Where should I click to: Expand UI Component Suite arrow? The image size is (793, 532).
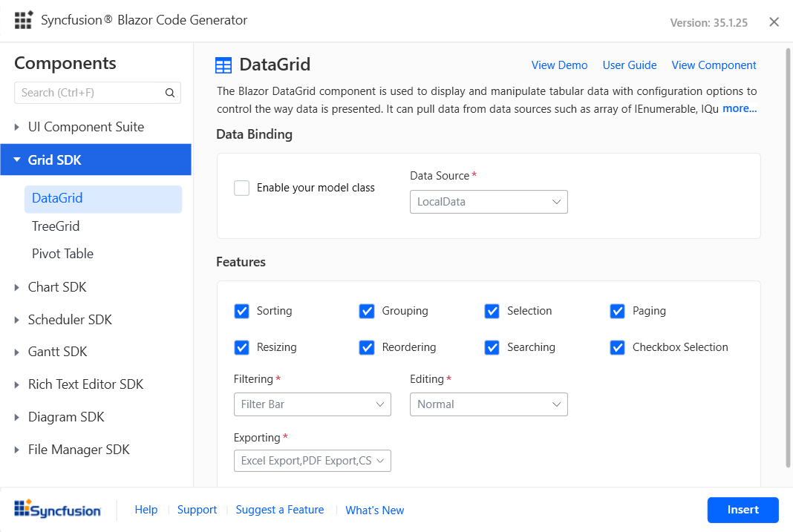point(16,127)
